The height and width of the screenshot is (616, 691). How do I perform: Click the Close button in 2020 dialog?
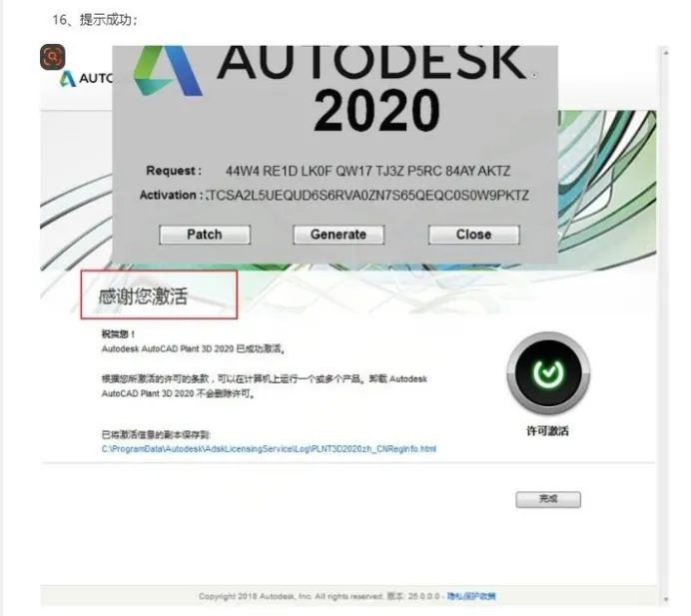coord(473,235)
